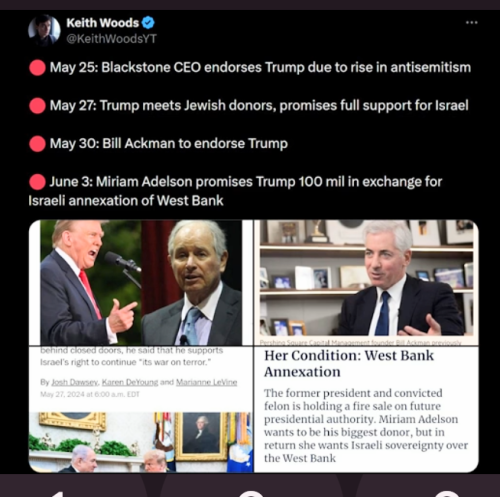Click the red circle beside May 25

(37, 68)
